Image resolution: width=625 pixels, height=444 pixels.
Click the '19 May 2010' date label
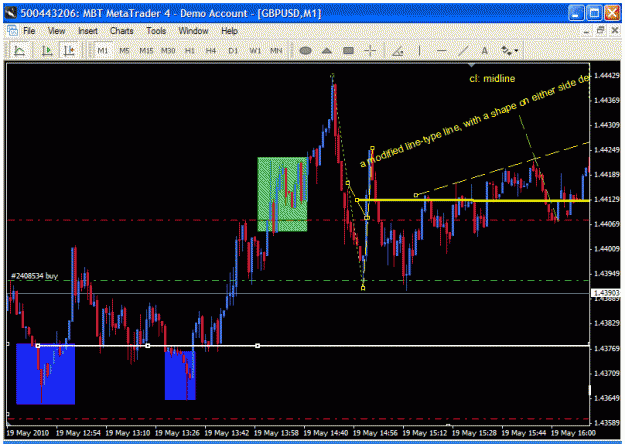tap(28, 433)
